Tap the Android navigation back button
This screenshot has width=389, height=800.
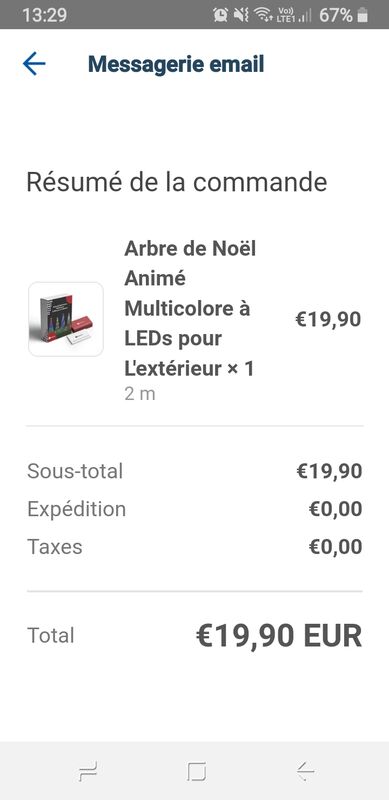[x=305, y=771]
